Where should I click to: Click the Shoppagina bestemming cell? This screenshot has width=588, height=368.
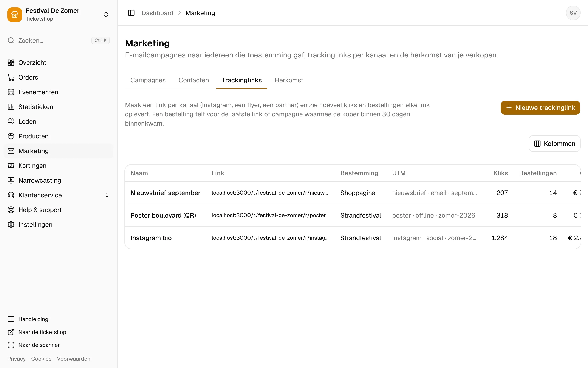tap(358, 193)
